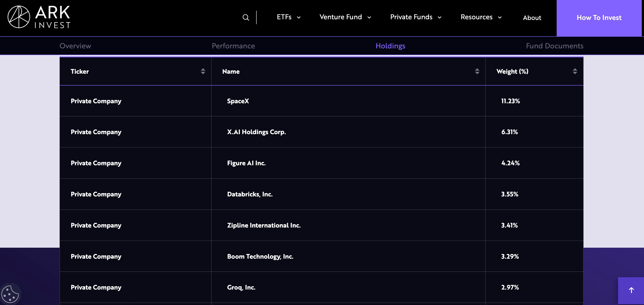
Task: Click the scroll-to-top arrow button
Action: click(x=631, y=290)
